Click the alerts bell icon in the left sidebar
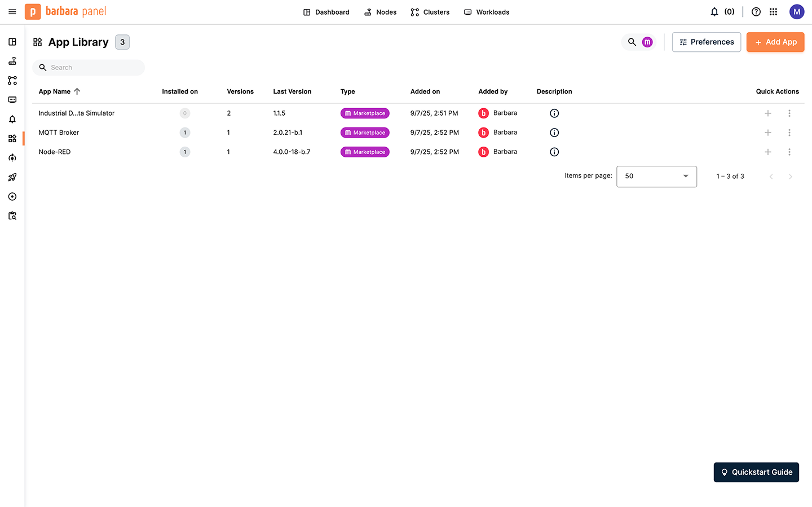The image size is (812, 507). click(x=12, y=119)
